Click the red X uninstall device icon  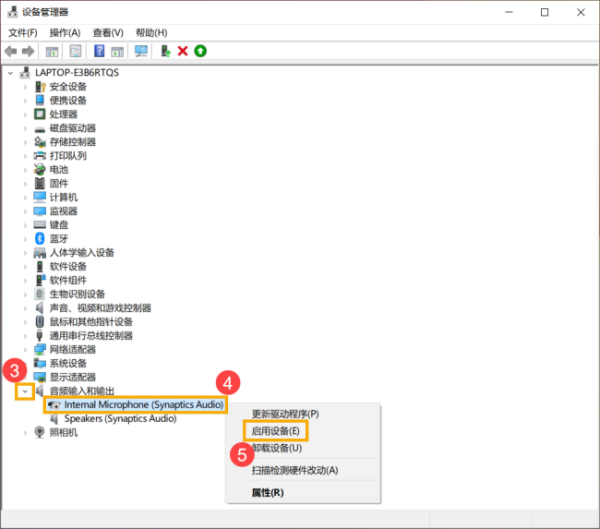[183, 51]
